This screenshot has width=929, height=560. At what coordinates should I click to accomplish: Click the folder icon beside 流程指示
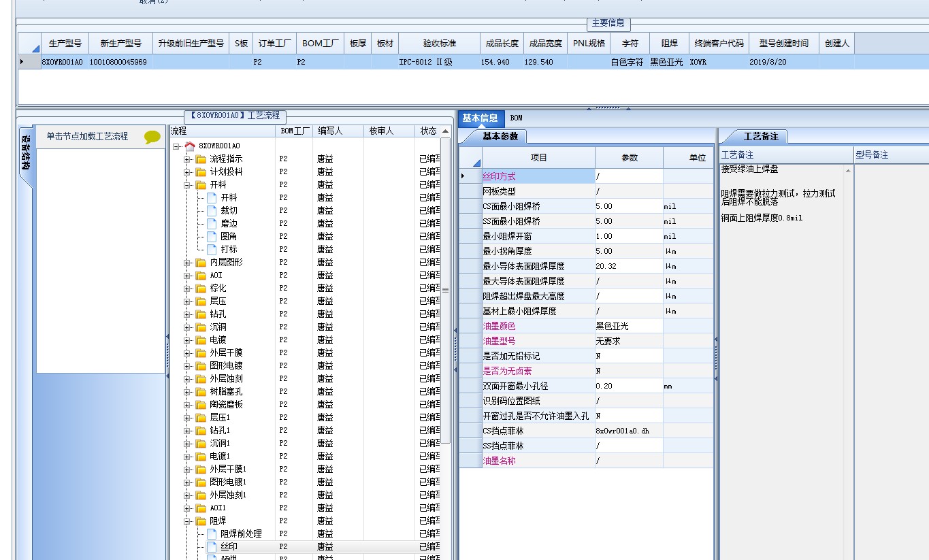pyautogui.click(x=201, y=159)
